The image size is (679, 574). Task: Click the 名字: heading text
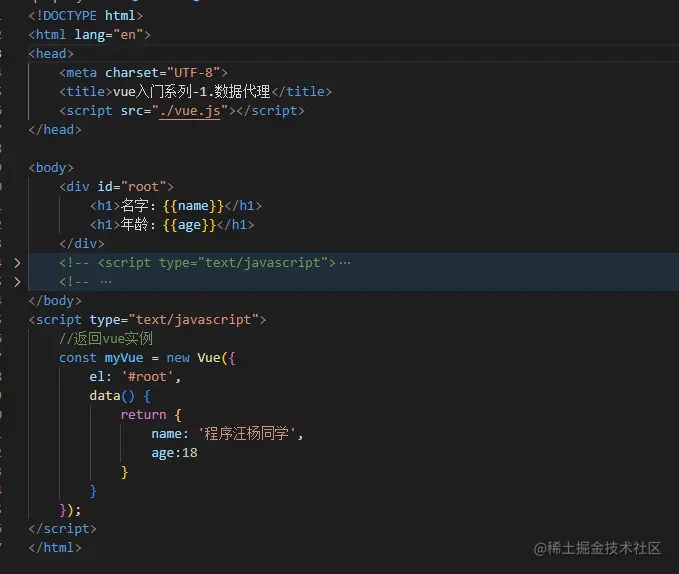(x=138, y=206)
